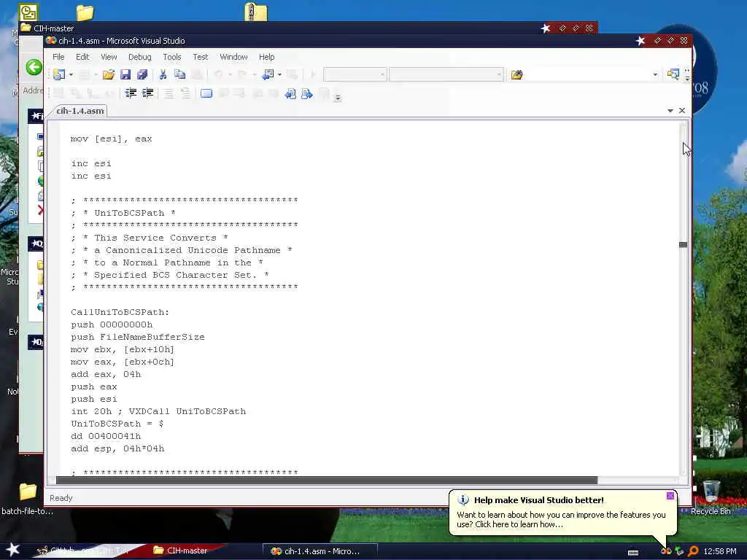The height and width of the screenshot is (560, 747).
Task: Open the File menu
Action: (x=58, y=57)
